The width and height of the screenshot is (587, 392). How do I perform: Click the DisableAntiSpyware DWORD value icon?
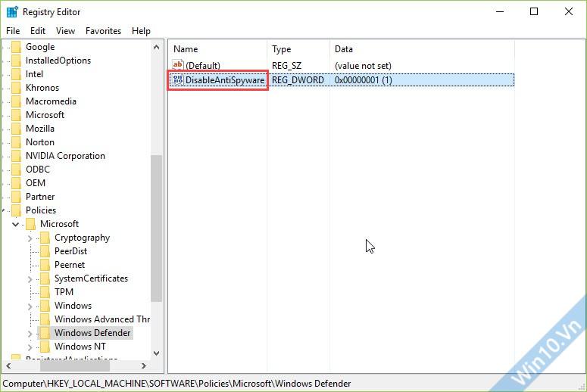(178, 79)
